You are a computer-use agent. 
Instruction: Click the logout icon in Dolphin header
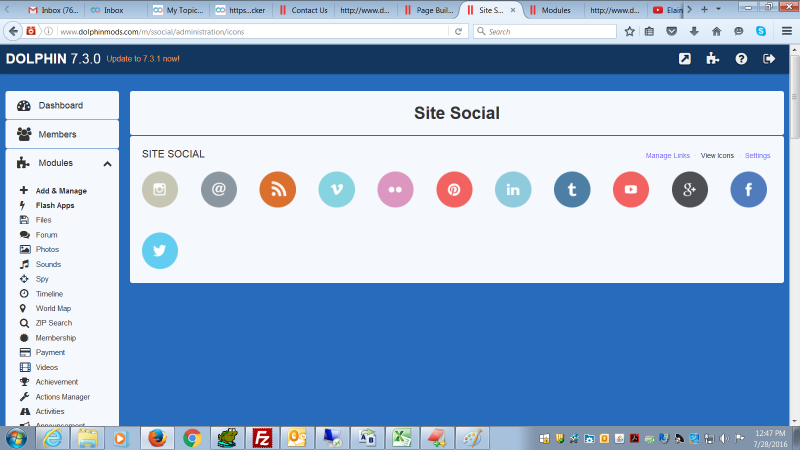pyautogui.click(x=769, y=59)
